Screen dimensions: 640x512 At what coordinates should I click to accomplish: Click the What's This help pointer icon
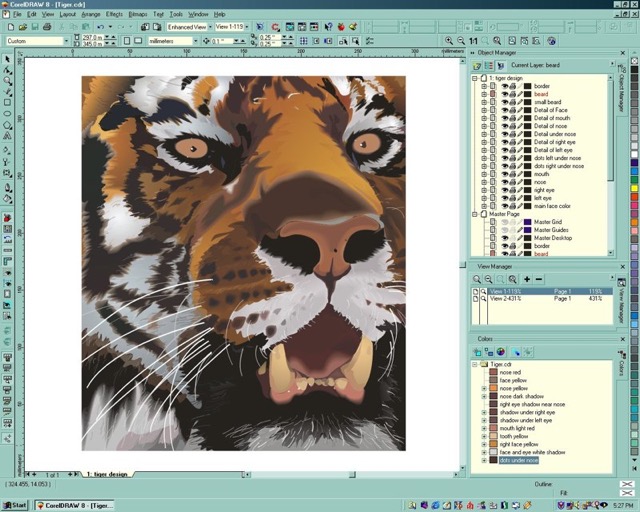(328, 27)
